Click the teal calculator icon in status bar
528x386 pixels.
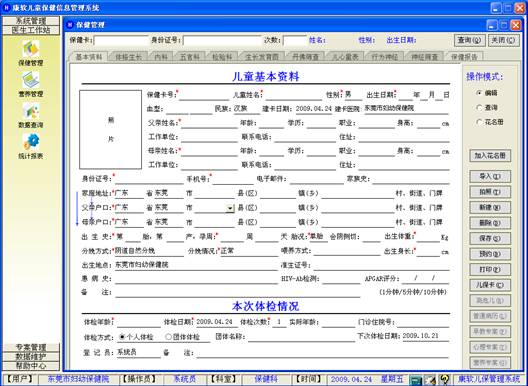[x=416, y=380]
